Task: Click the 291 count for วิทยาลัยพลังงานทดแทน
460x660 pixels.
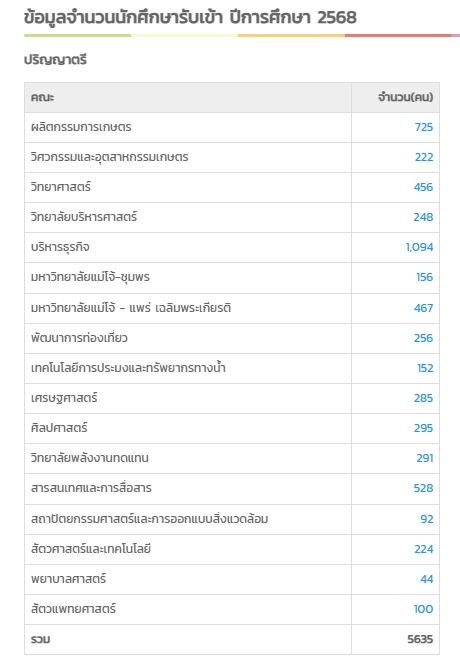Action: [424, 458]
